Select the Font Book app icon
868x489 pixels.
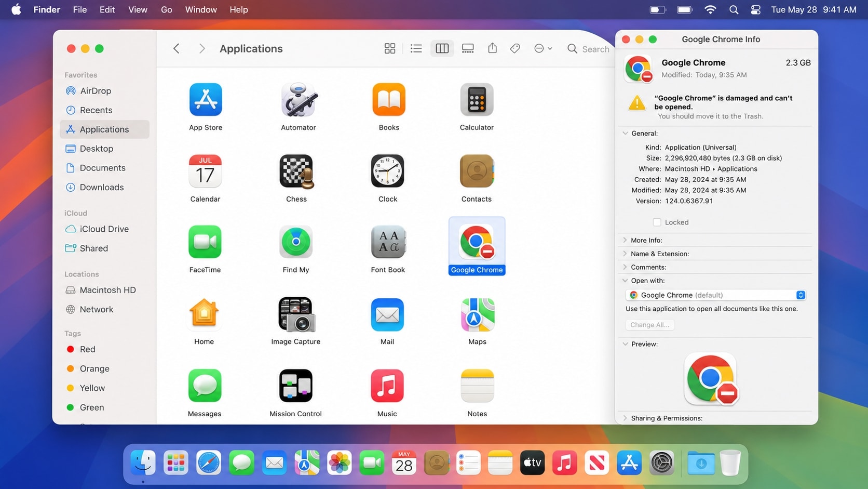click(388, 242)
